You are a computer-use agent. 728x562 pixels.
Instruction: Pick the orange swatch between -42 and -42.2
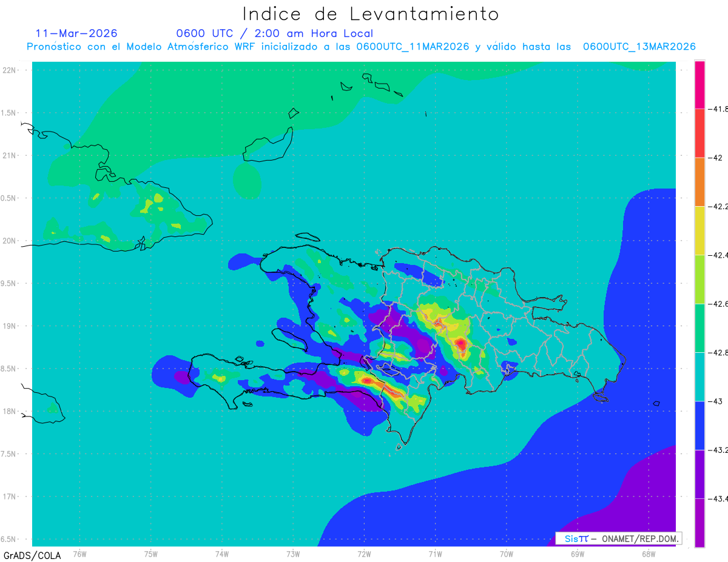[699, 182]
